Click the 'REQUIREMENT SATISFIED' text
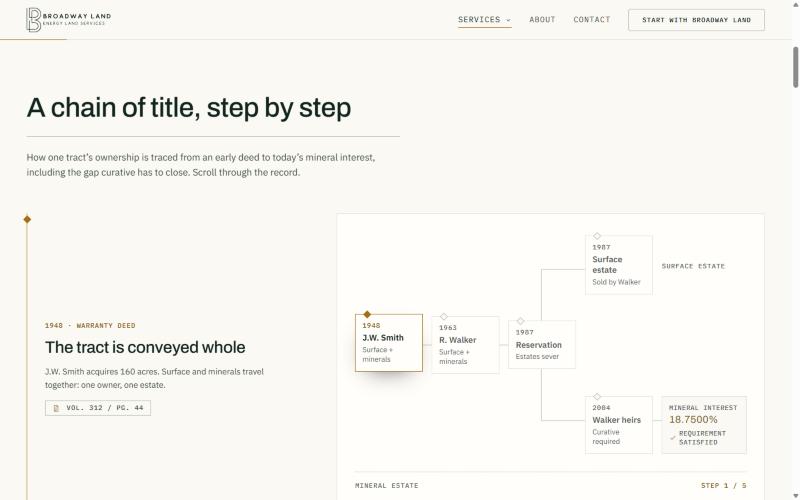This screenshot has width=800, height=500. 702,438
